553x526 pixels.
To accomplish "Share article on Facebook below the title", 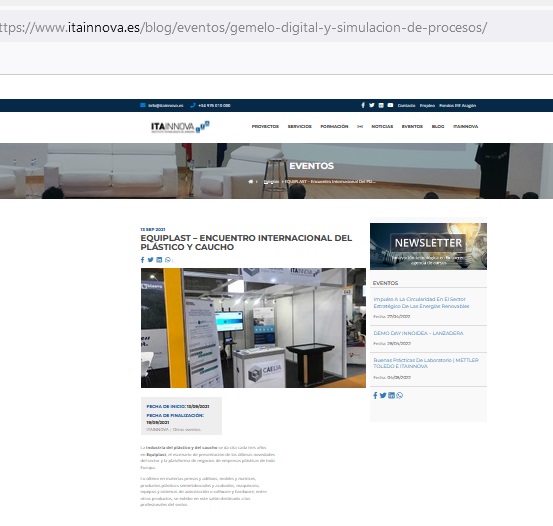I will click(x=142, y=260).
